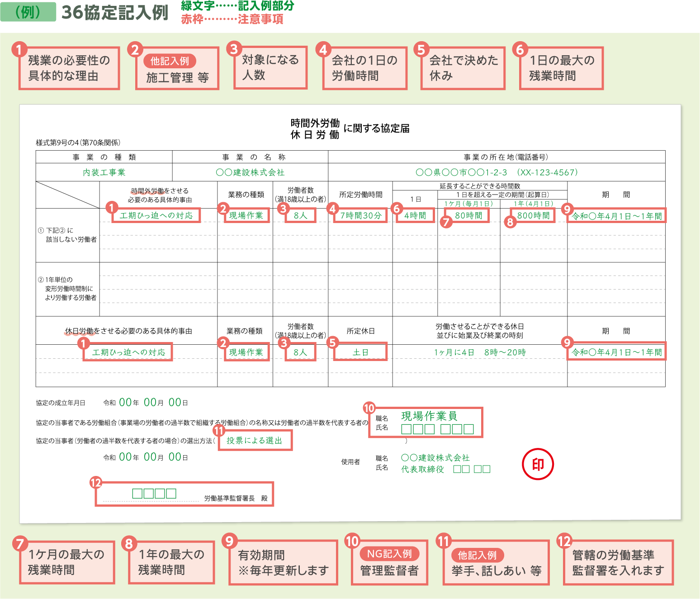The image size is (700, 599).
Task: Select note 対象になる人数
Action: [x=270, y=67]
